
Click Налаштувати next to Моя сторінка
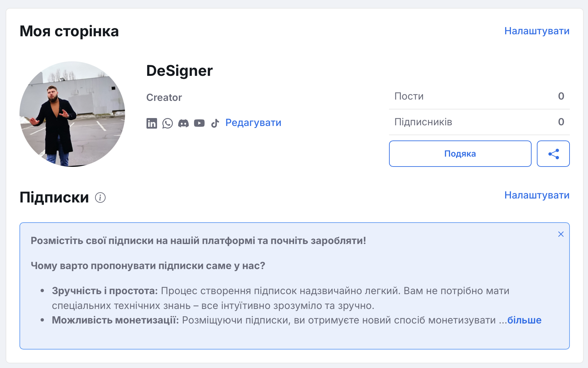tap(537, 31)
